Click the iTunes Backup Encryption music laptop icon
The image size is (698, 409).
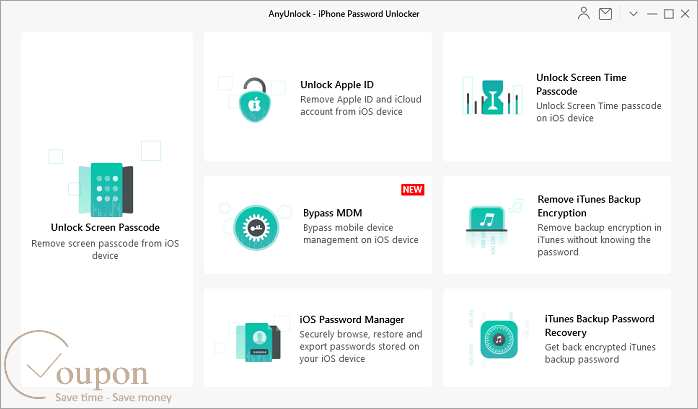[487, 220]
